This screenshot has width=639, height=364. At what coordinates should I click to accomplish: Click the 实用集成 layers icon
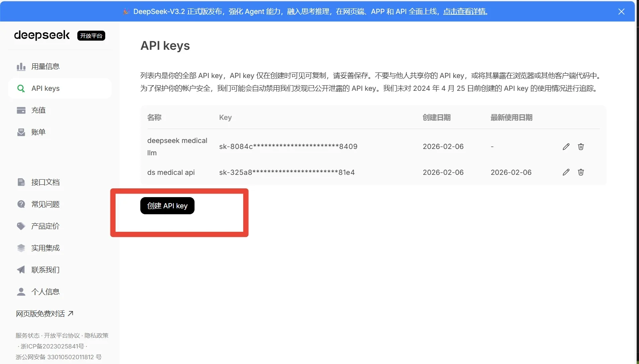(x=21, y=248)
